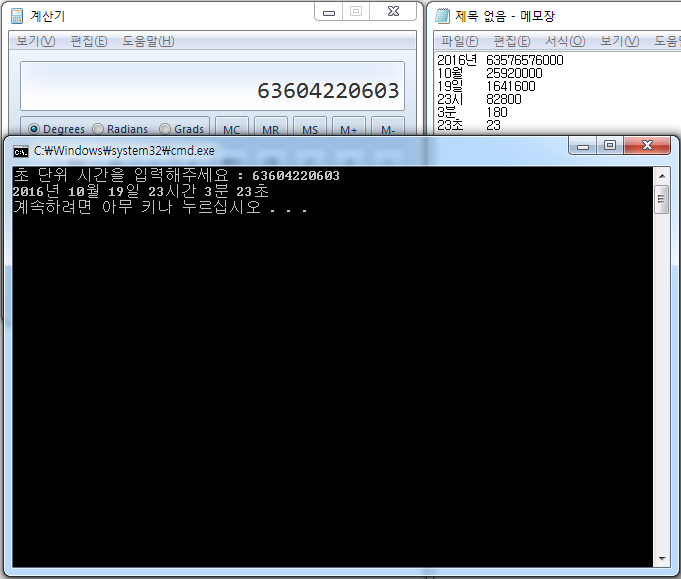
Task: Open the 도움말(H) menu in Calculator
Action: pyautogui.click(x=148, y=41)
